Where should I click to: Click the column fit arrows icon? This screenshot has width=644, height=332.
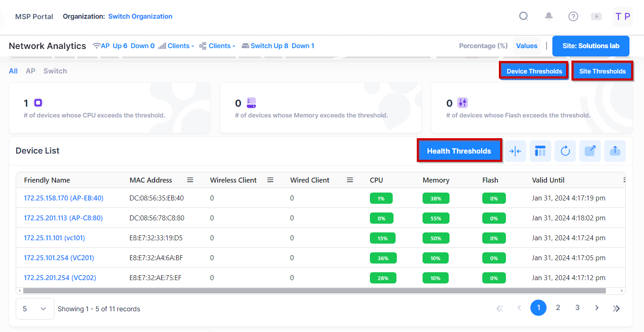pyautogui.click(x=515, y=151)
